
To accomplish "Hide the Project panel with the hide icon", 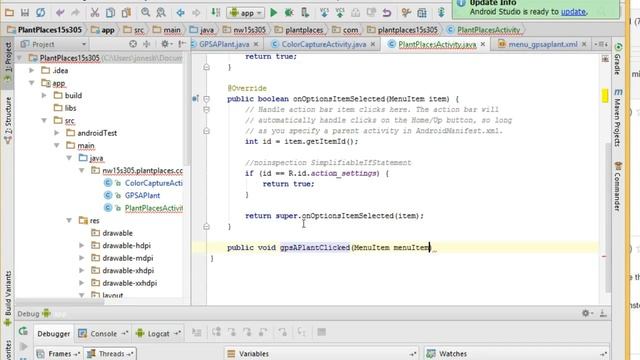I will point(182,44).
